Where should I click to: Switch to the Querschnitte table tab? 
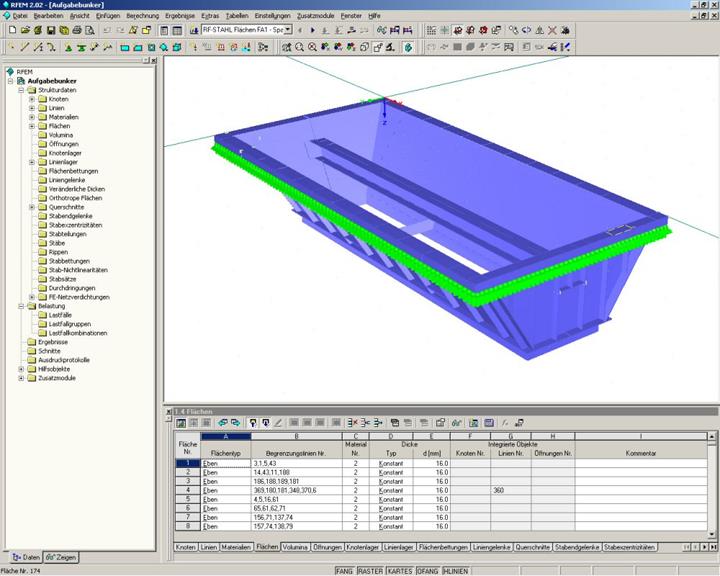533,547
